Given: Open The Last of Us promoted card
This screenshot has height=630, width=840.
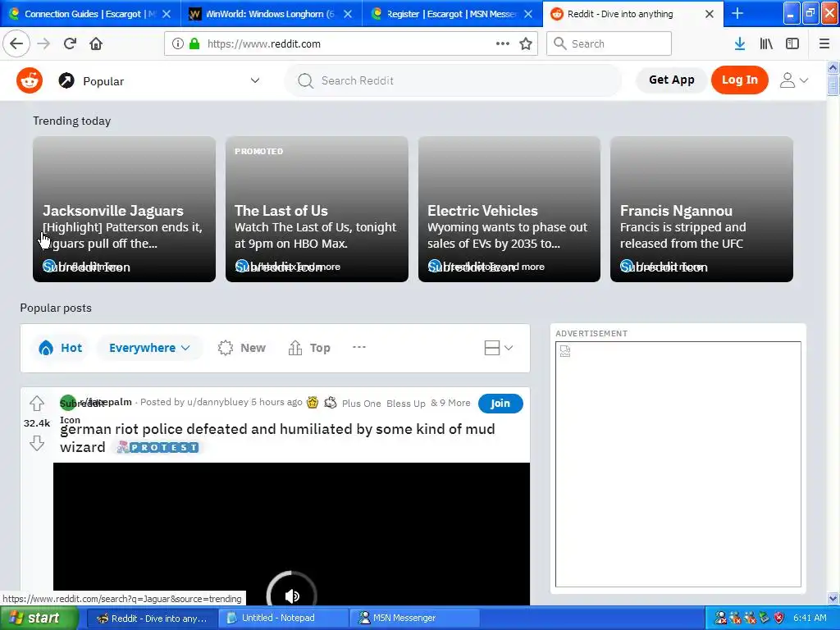Looking at the screenshot, I should click(317, 209).
